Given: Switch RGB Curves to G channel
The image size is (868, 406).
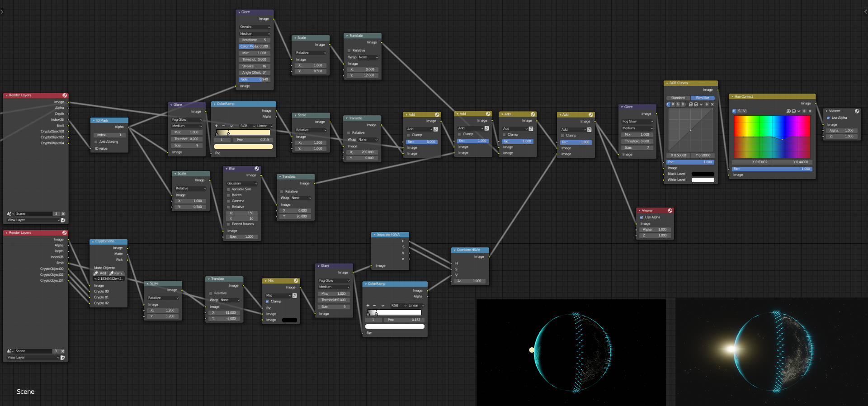Looking at the screenshot, I should tap(678, 104).
